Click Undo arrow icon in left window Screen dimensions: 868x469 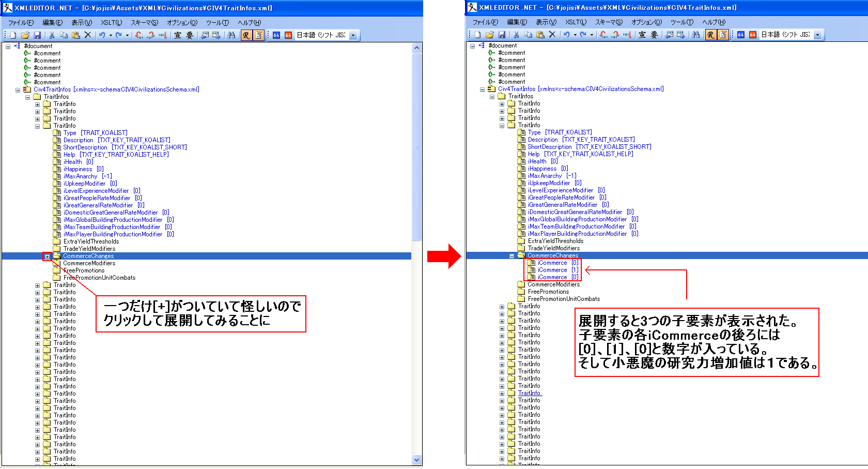(102, 35)
